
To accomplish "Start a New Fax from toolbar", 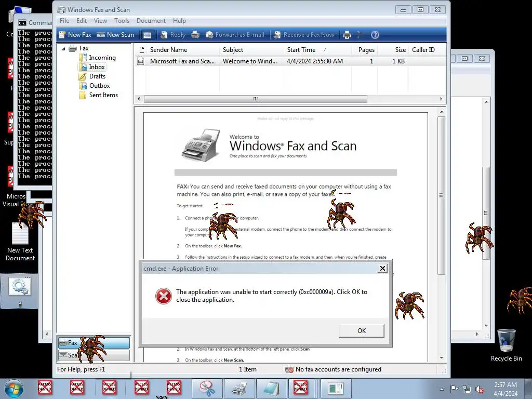I will (75, 35).
